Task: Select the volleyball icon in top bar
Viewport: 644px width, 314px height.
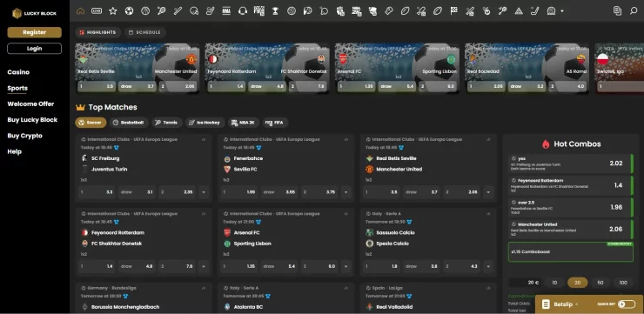Action: pyautogui.click(x=292, y=11)
